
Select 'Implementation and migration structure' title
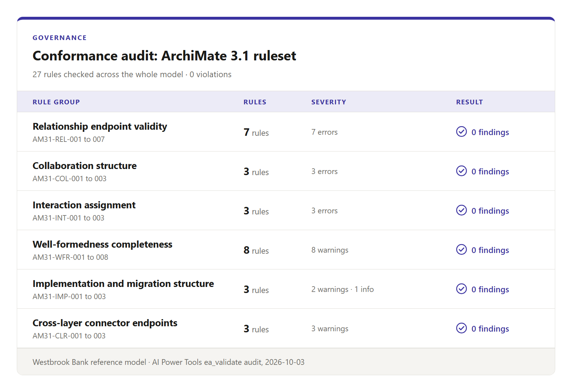point(123,284)
